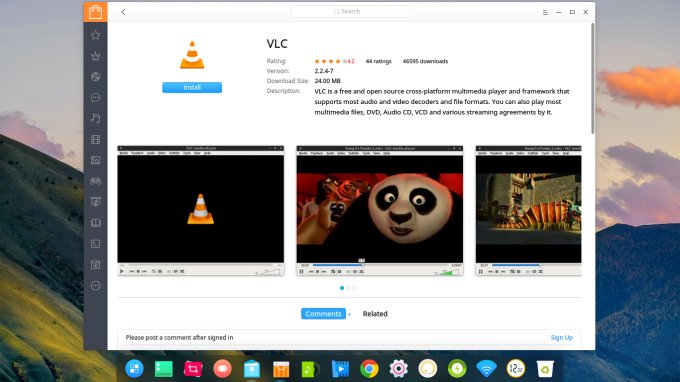Screen dimensions: 680x382
Task: Open the third partially visible screenshot
Action: (528, 210)
